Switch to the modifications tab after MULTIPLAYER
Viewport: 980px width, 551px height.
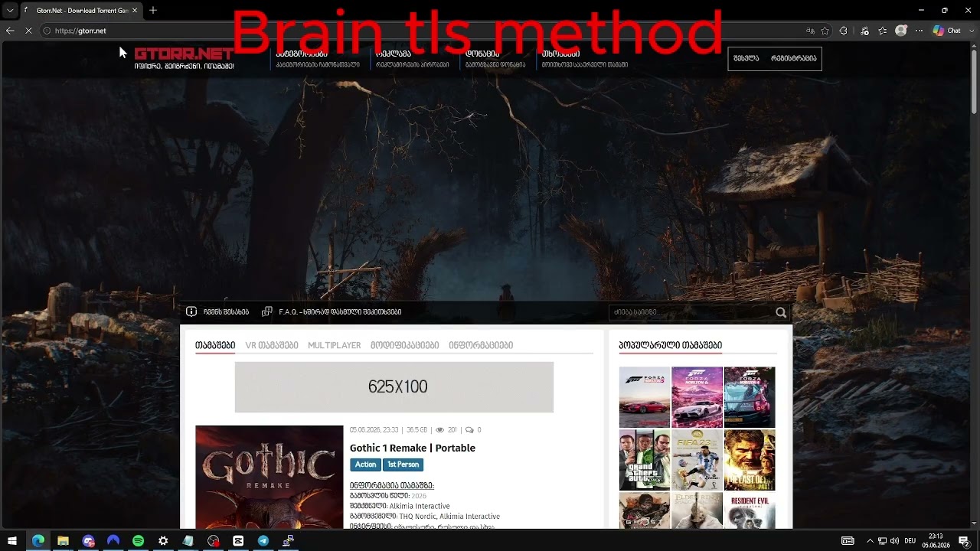click(405, 345)
